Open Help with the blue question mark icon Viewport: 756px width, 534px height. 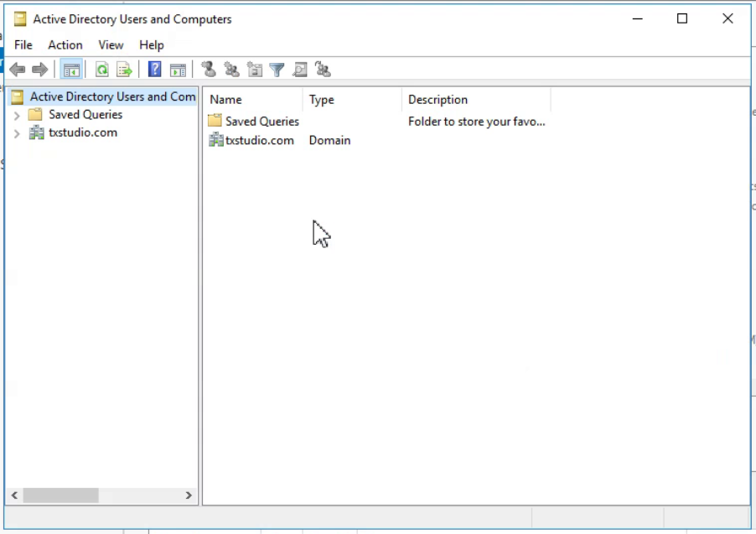pyautogui.click(x=154, y=70)
